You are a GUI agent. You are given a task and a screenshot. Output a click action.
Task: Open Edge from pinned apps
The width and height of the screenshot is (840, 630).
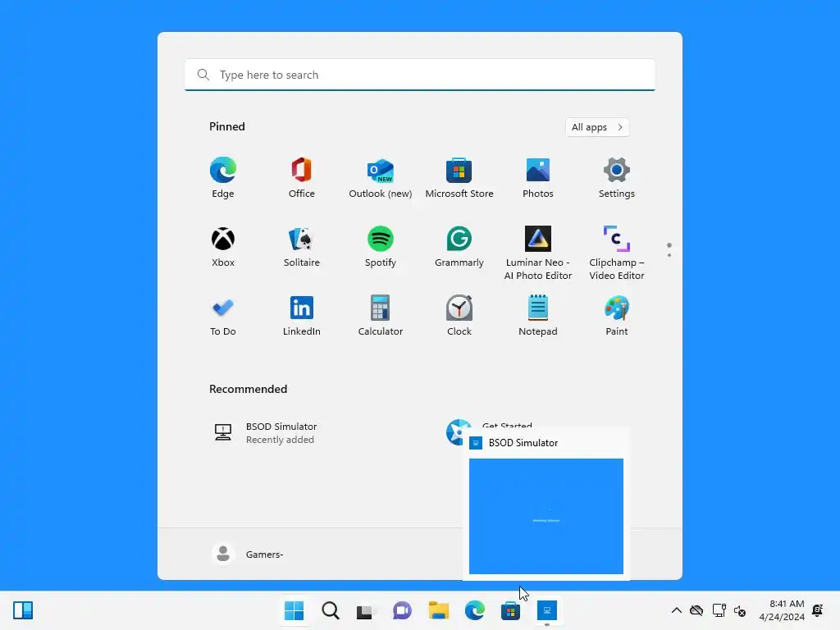223,178
